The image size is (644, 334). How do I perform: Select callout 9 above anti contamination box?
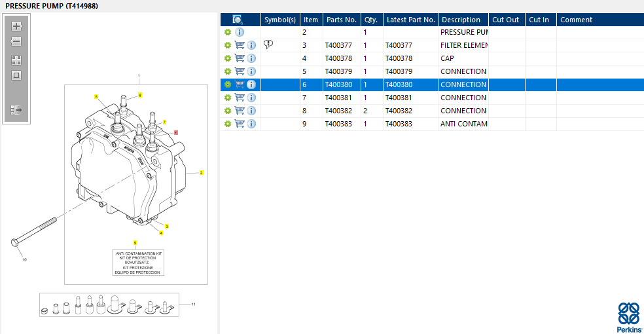point(135,243)
